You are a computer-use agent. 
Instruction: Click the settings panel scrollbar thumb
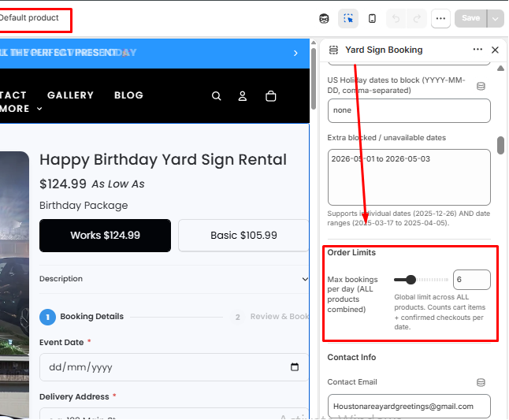(x=500, y=146)
